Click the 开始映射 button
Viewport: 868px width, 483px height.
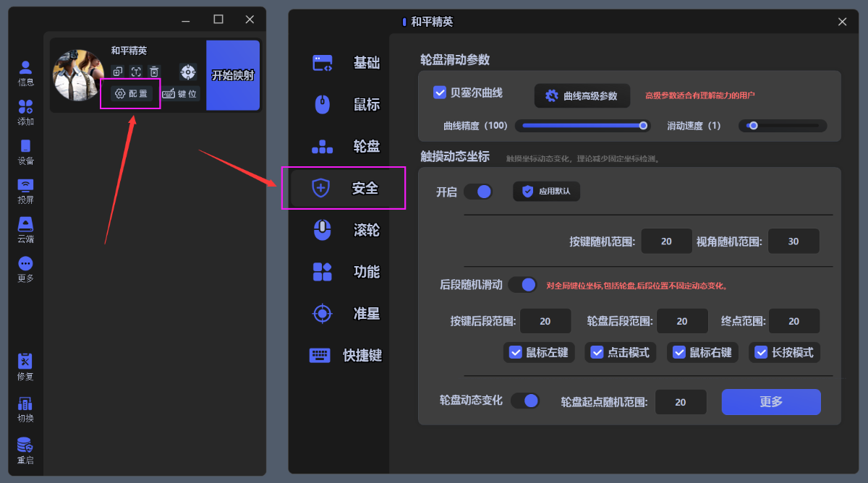(232, 75)
